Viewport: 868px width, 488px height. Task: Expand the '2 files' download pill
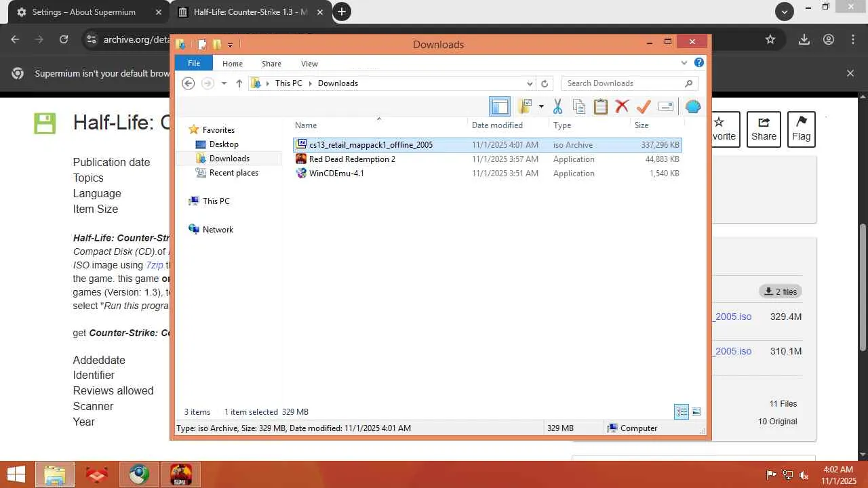pyautogui.click(x=781, y=291)
